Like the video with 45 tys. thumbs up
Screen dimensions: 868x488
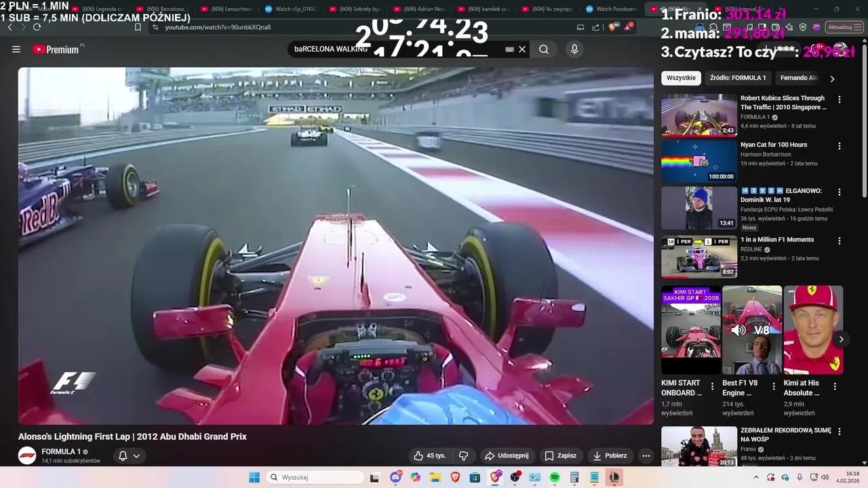[x=430, y=455]
